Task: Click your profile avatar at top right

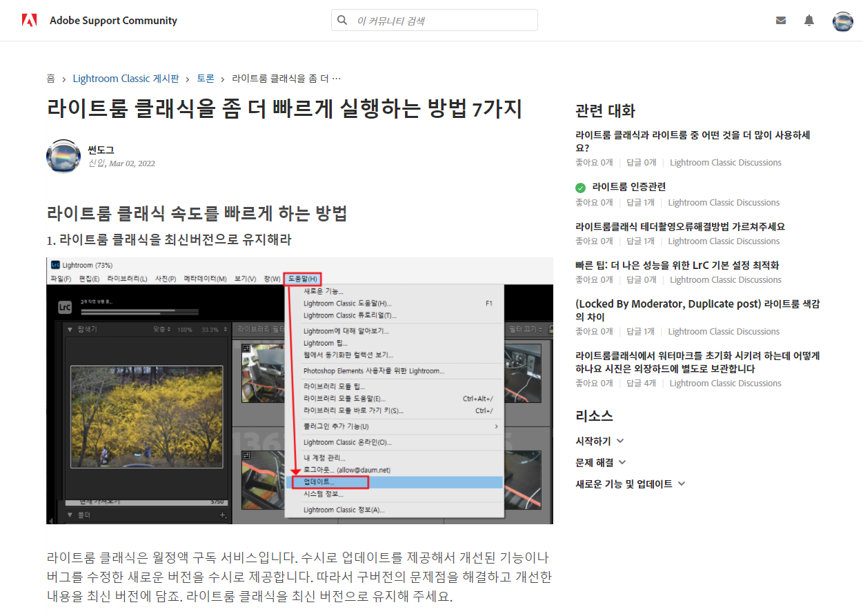Action: [x=842, y=21]
